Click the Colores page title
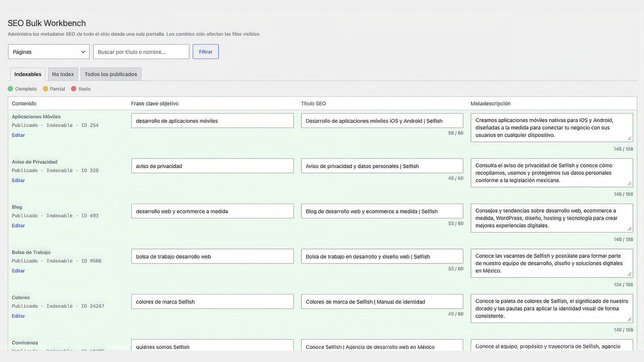Viewport: 644px width, 362px height. 21,298
